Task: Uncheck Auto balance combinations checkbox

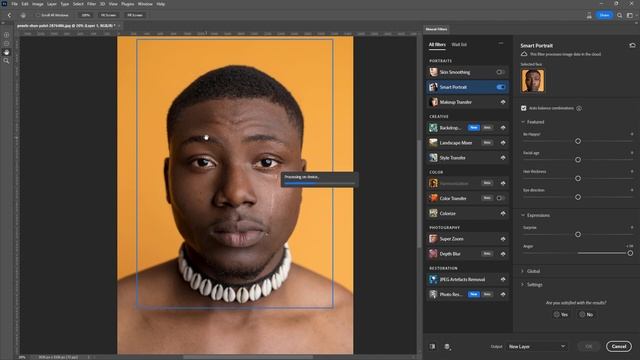Action: [x=524, y=108]
